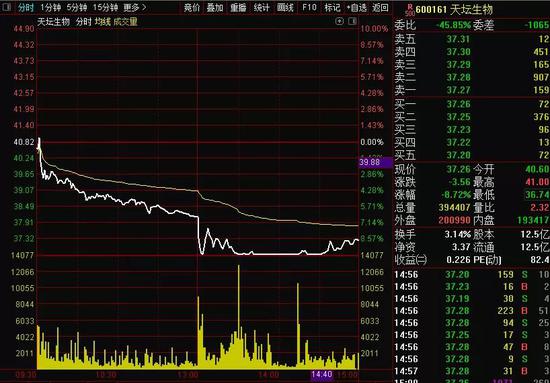This screenshot has width=550, height=383.
Task: Click the 均线 average line legend label
Action: click(103, 22)
